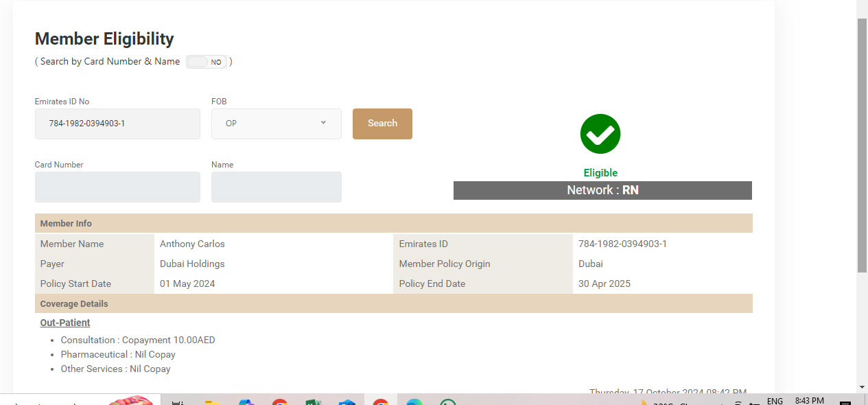
Task: Click the Coverage Details section header
Action: pos(394,303)
